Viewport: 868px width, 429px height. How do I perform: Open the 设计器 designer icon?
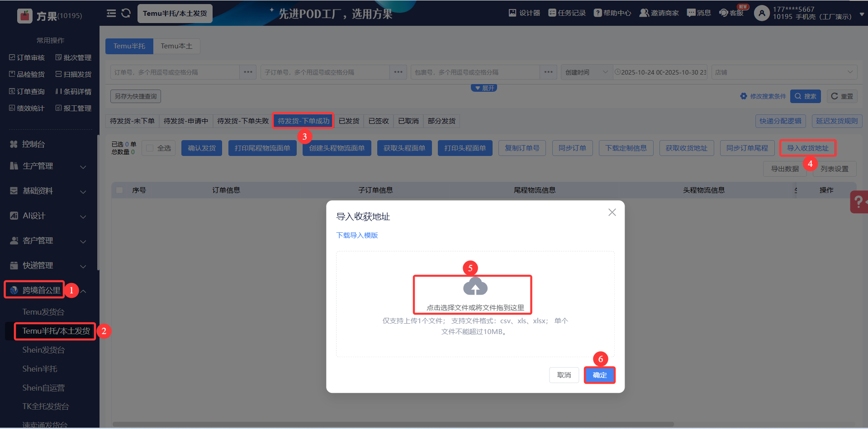click(x=512, y=13)
